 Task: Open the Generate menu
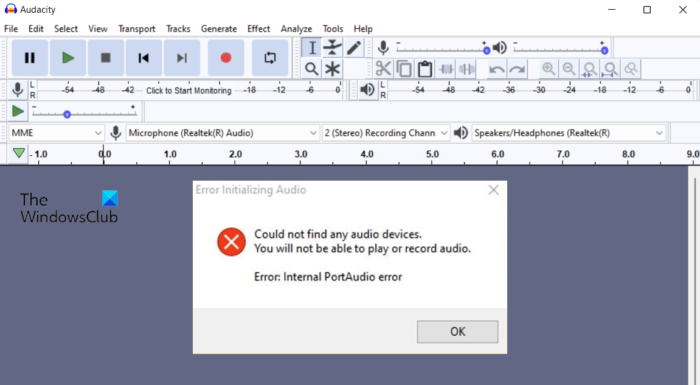coord(219,29)
